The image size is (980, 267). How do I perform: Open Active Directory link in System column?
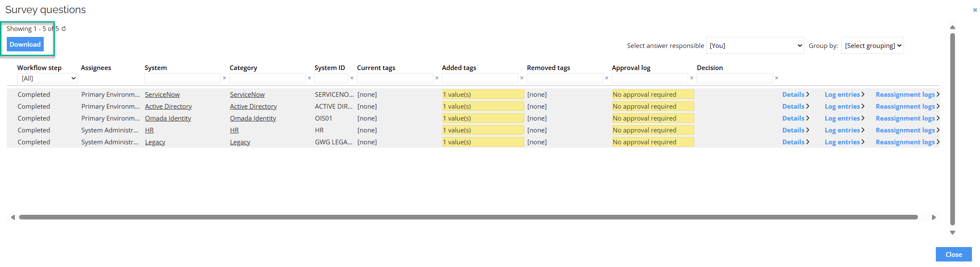click(x=168, y=106)
